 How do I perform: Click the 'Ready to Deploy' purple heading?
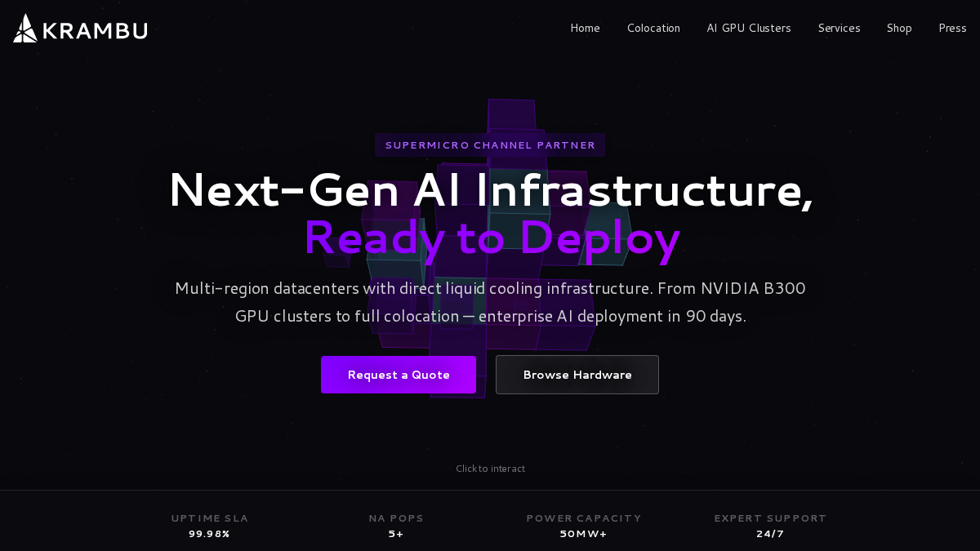pos(491,238)
